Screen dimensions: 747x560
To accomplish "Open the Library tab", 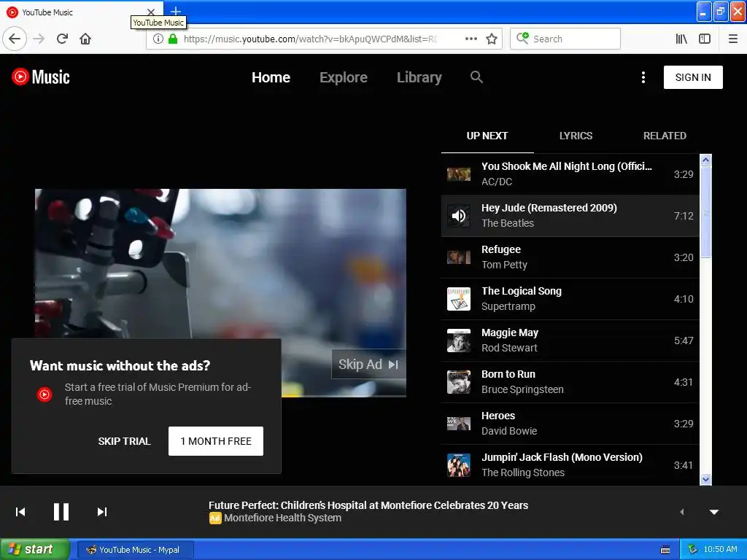I will click(419, 77).
